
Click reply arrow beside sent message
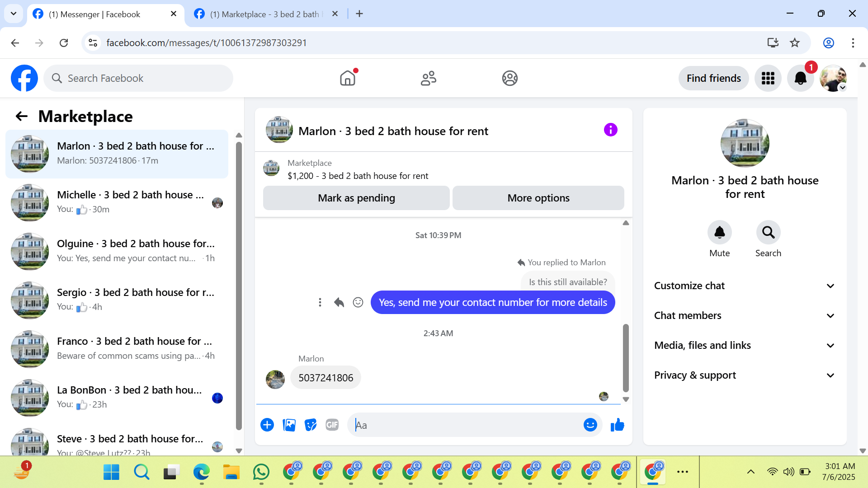click(339, 302)
